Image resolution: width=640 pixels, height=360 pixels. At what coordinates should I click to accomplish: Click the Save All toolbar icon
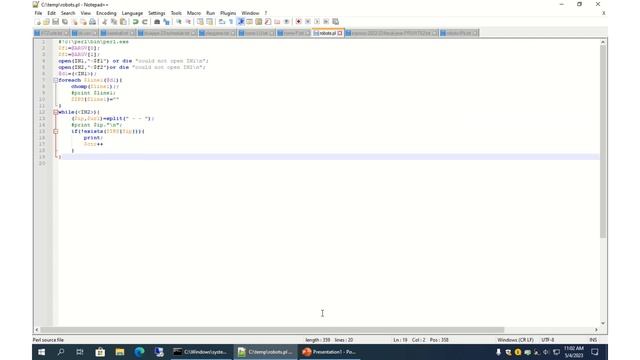point(65,22)
